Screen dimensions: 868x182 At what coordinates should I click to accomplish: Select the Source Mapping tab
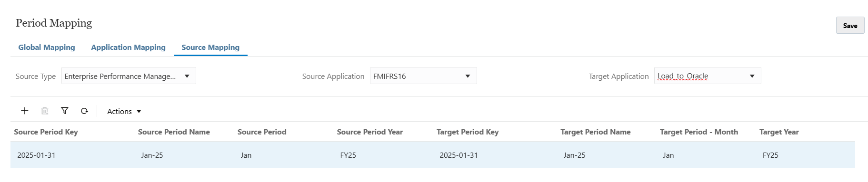[210, 47]
